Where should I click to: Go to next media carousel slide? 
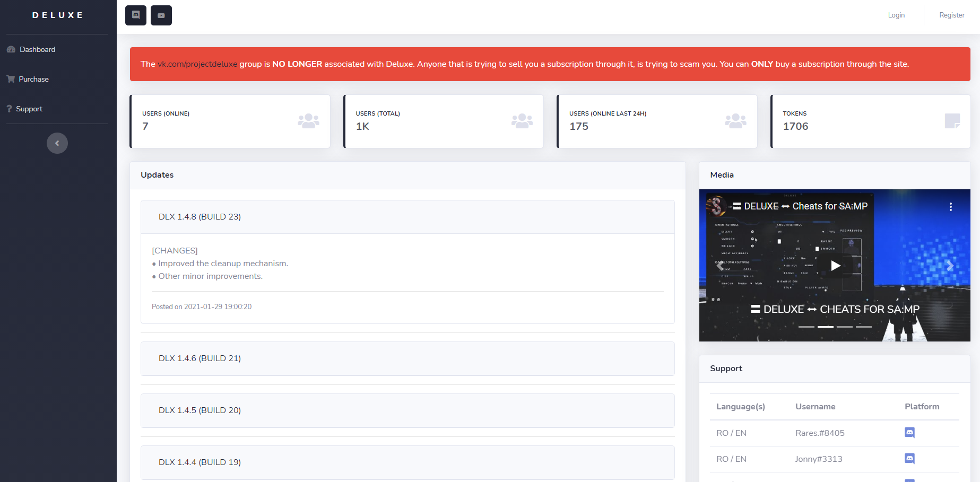[950, 266]
